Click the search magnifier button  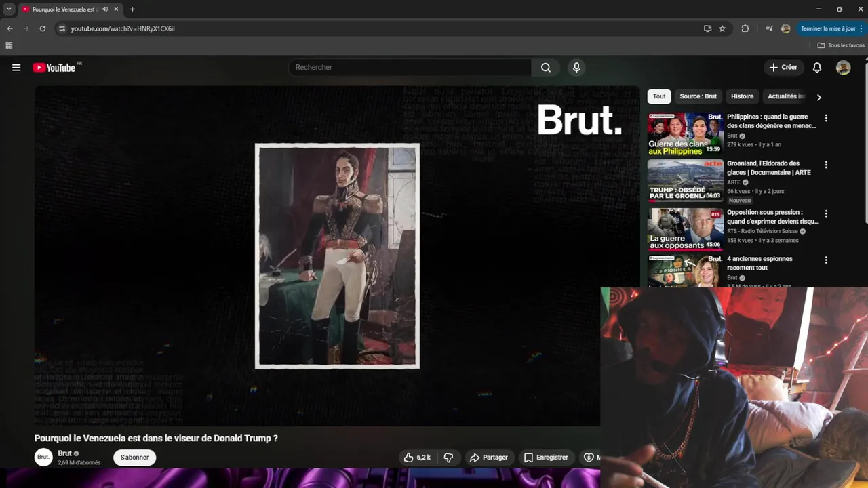point(546,68)
